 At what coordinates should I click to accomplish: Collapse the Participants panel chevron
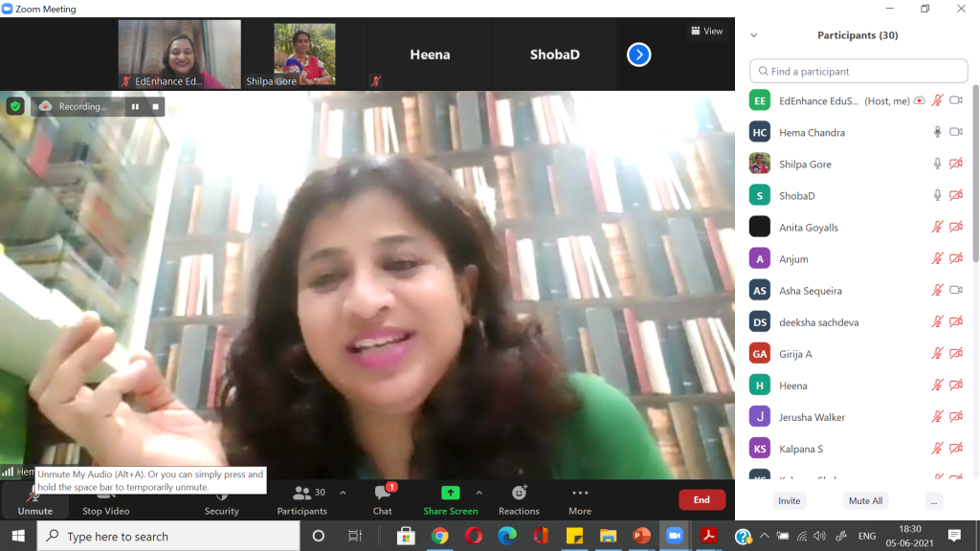click(x=754, y=35)
